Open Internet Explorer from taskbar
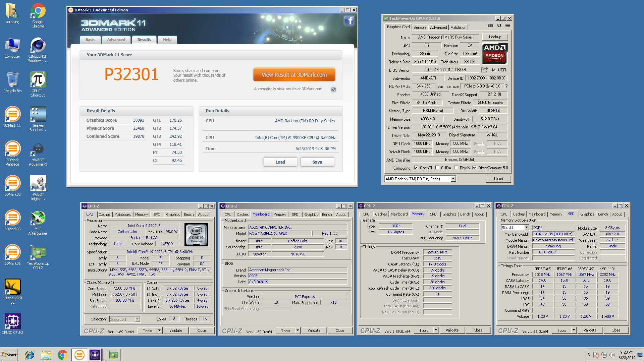Viewport: 644px width, 362px height. point(30,355)
